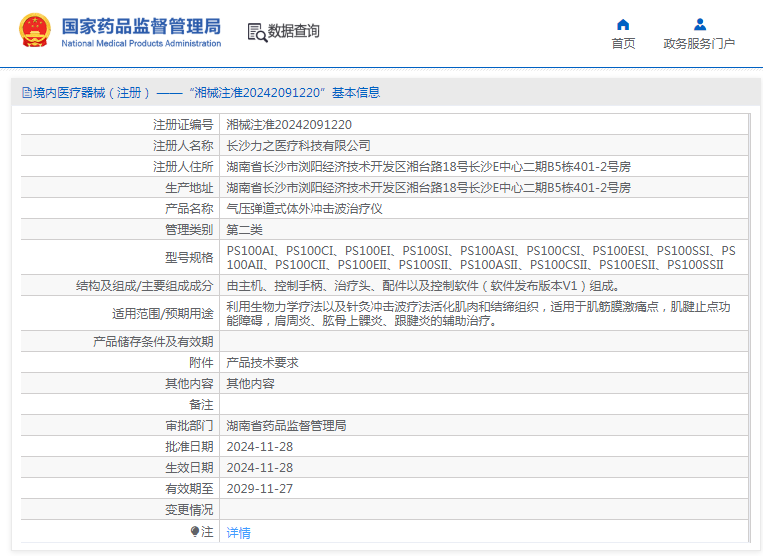Select registration number 湘械注准20242091220 cell
Screen dimensions: 763x556
289,125
